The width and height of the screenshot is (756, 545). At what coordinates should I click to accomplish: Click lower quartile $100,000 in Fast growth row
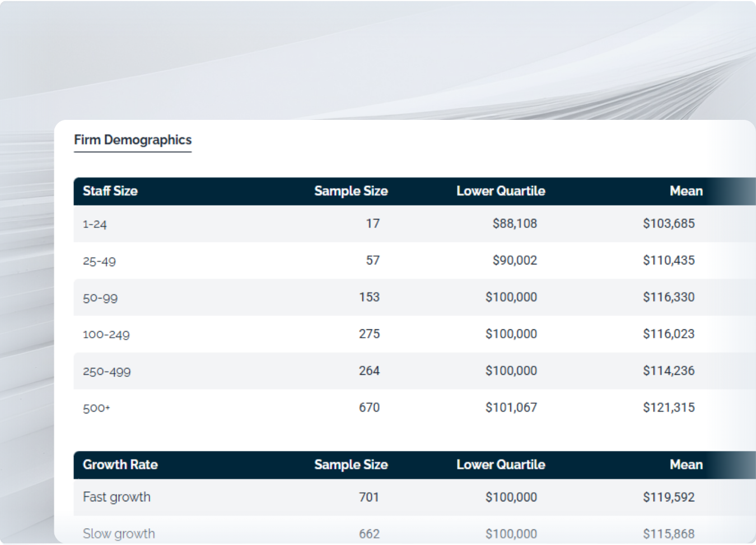pos(511,497)
